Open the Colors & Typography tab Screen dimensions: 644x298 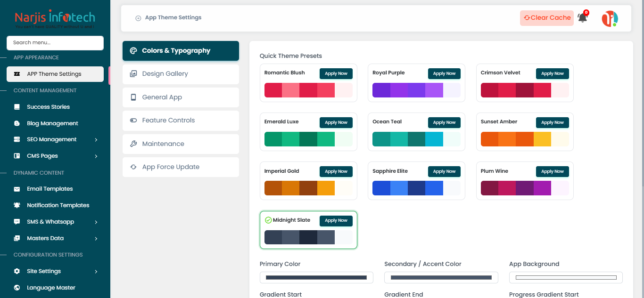181,51
